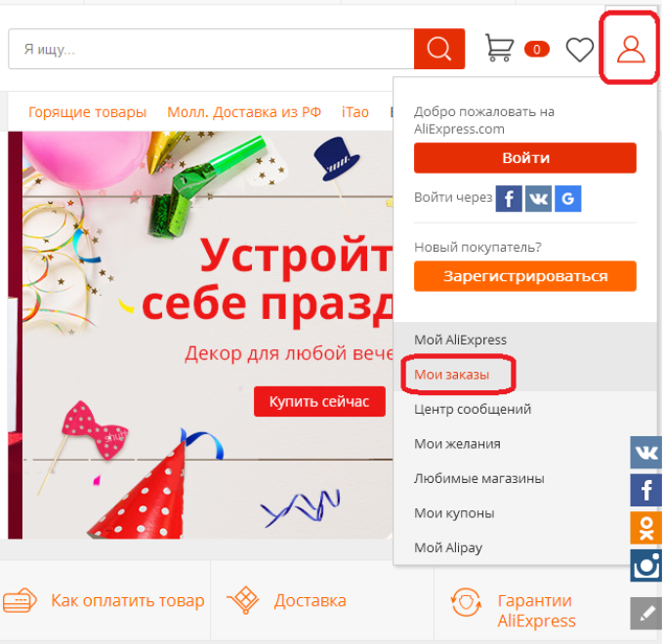Sign in via the VK icon
This screenshot has height=644, width=664.
coord(538,199)
